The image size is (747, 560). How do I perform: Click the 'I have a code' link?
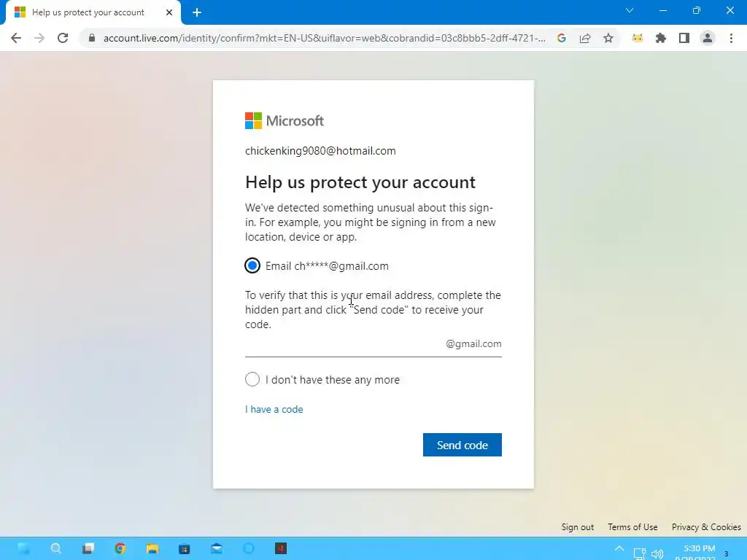tap(274, 410)
